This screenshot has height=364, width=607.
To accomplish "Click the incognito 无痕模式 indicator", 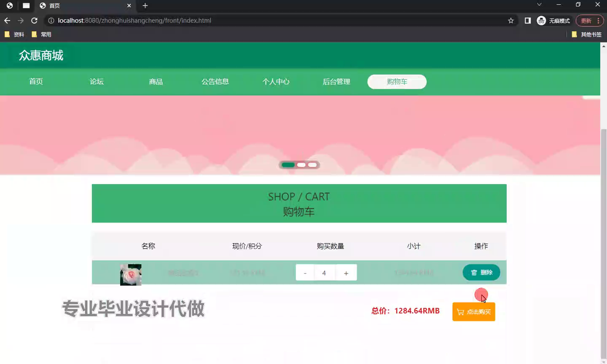I will coord(553,21).
